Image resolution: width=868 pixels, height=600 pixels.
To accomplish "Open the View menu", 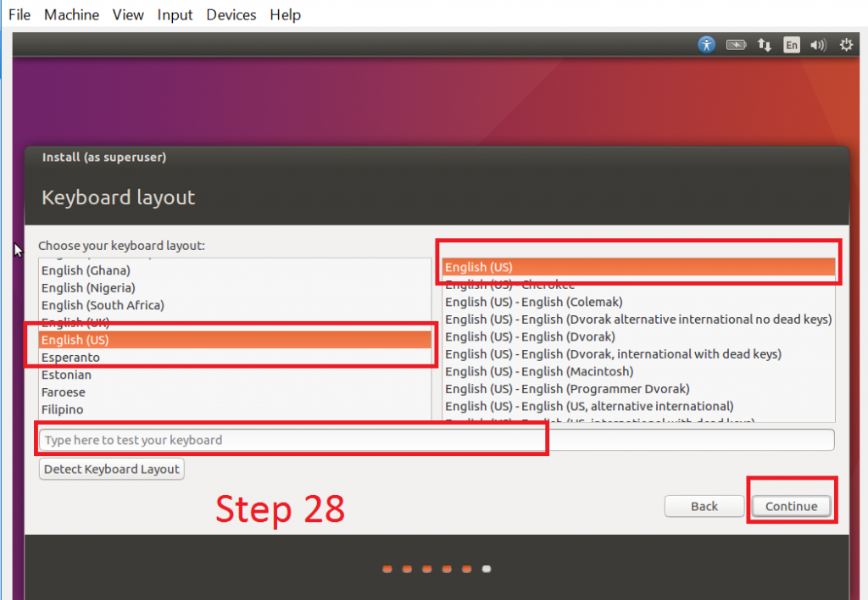I will click(x=128, y=14).
